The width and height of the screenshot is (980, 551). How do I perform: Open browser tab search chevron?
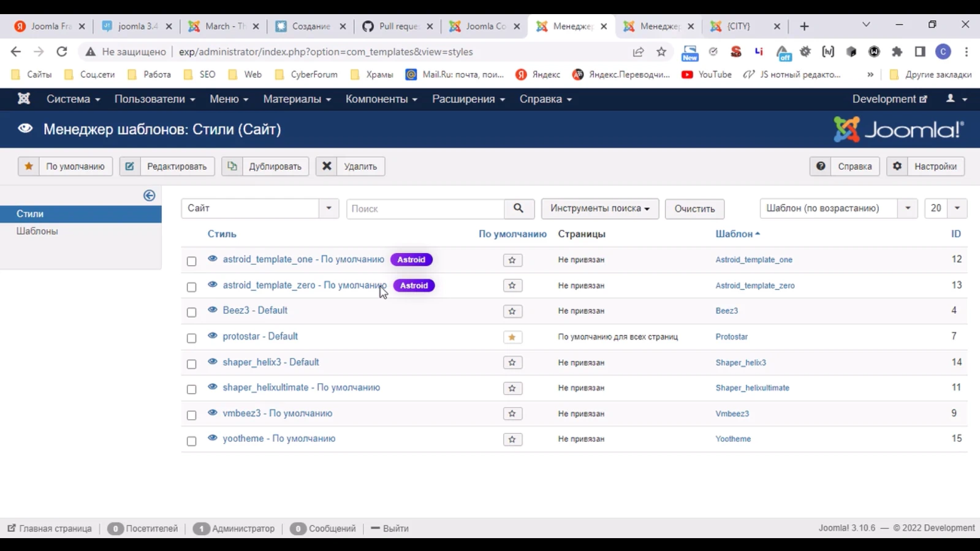(866, 25)
